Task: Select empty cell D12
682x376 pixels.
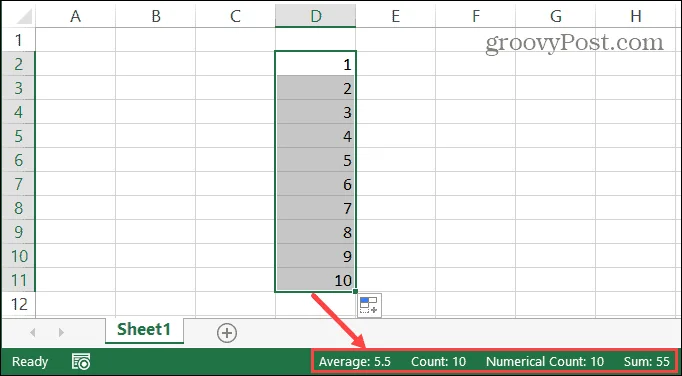Action: (315, 304)
